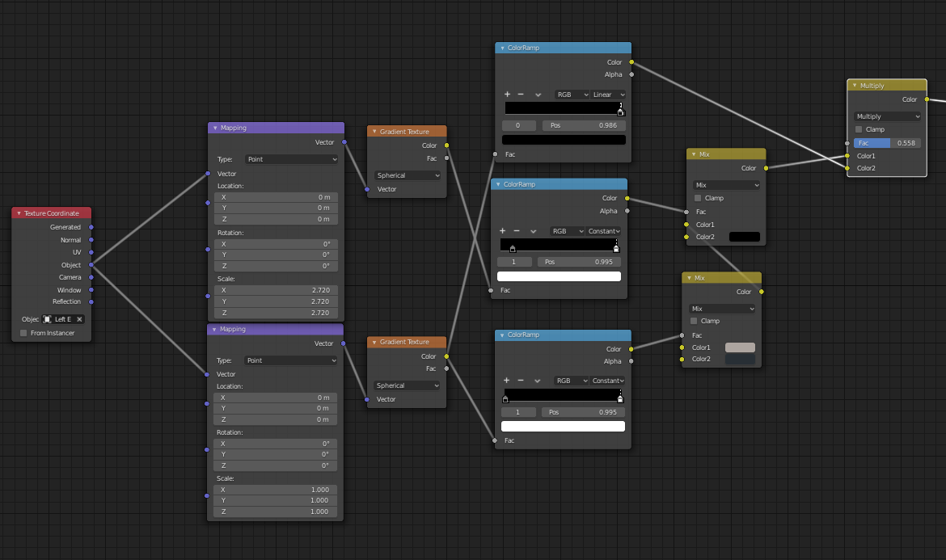The height and width of the screenshot is (560, 946).
Task: Add a color stop in the Linear ColorRamp
Action: 507,94
